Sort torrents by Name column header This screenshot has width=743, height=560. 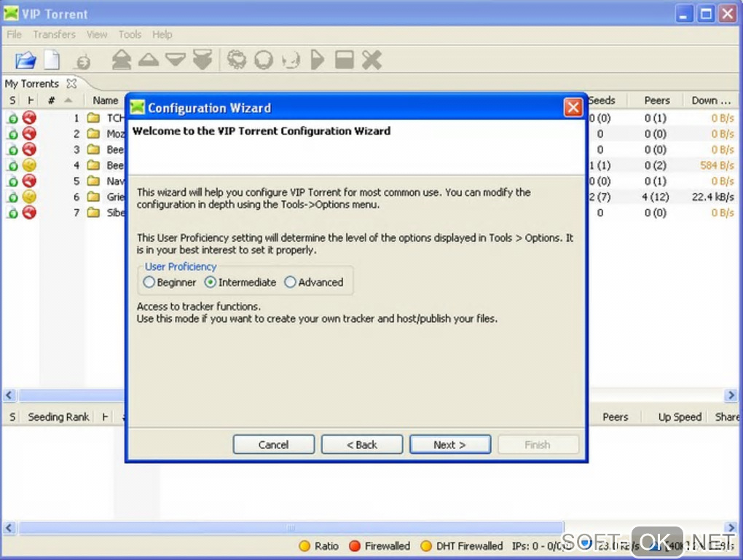pos(105,100)
